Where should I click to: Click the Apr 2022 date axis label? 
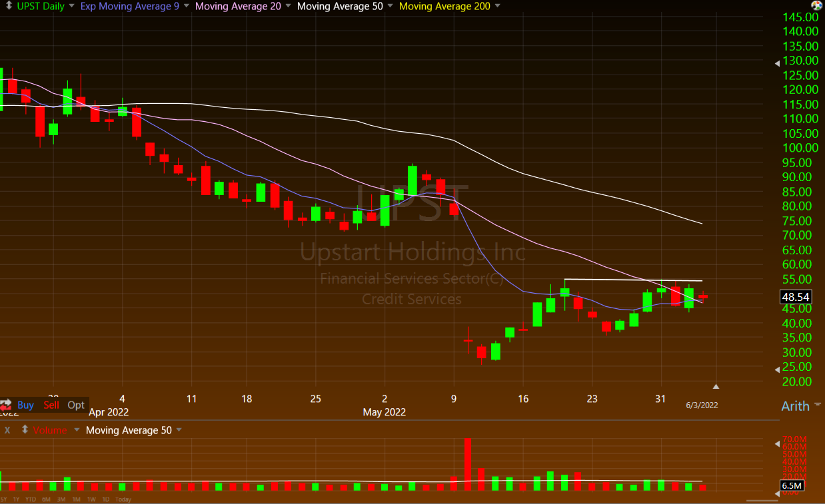(x=109, y=412)
